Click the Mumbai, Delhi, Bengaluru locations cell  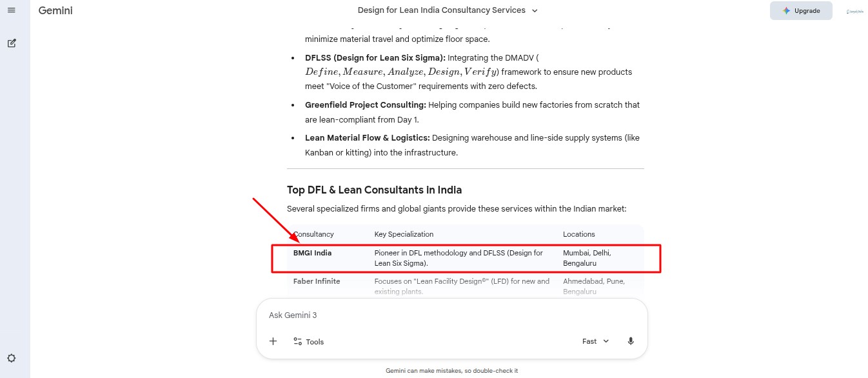586,258
